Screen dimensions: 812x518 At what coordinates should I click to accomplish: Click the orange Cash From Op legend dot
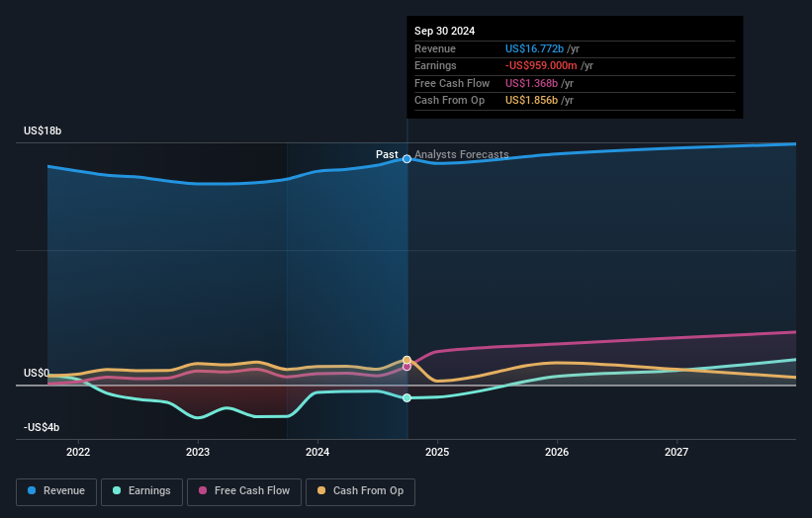321,490
